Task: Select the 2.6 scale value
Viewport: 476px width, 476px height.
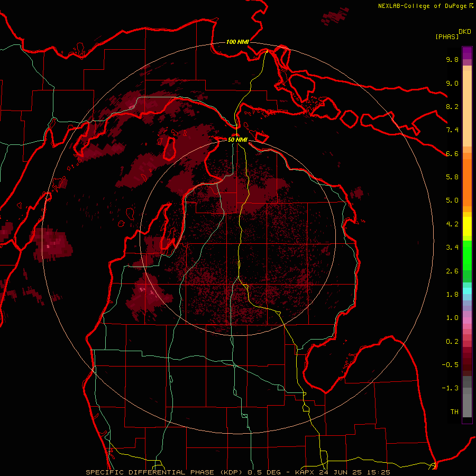Action: tap(452, 271)
